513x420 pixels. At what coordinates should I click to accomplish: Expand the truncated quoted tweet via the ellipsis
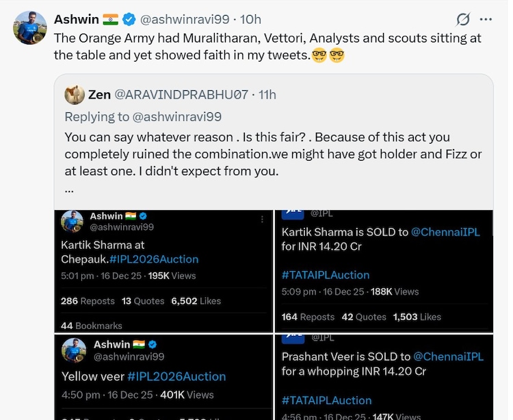point(69,189)
